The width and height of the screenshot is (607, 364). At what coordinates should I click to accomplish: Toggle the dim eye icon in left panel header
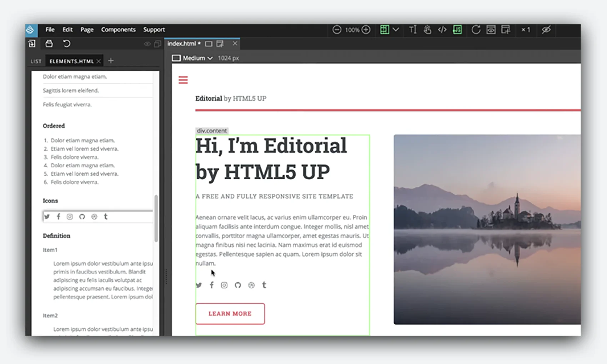pyautogui.click(x=147, y=44)
